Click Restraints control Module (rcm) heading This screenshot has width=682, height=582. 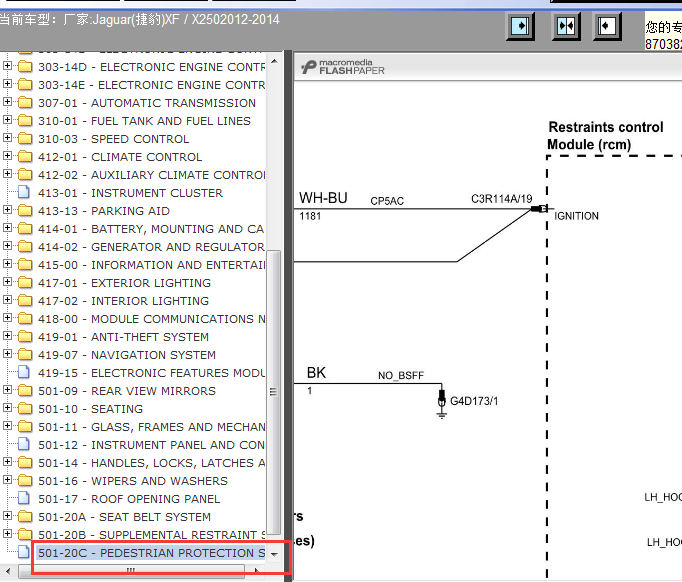pos(605,135)
